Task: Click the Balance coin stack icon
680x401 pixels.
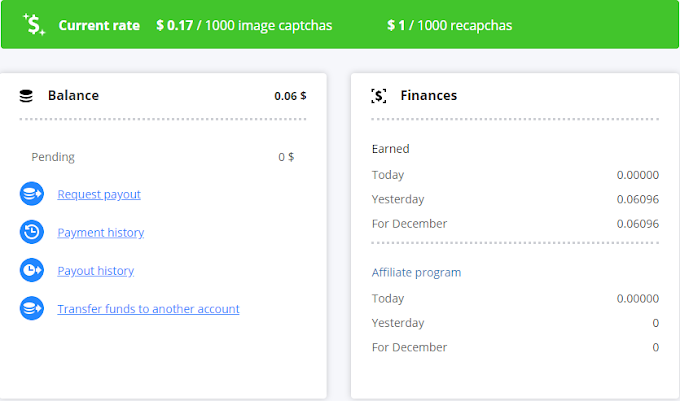Action: coord(27,96)
